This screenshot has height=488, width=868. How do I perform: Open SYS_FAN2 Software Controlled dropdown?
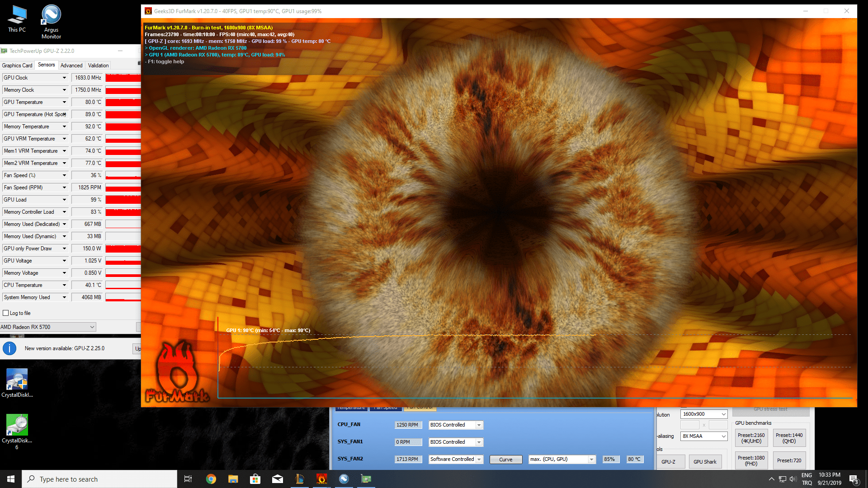[456, 459]
